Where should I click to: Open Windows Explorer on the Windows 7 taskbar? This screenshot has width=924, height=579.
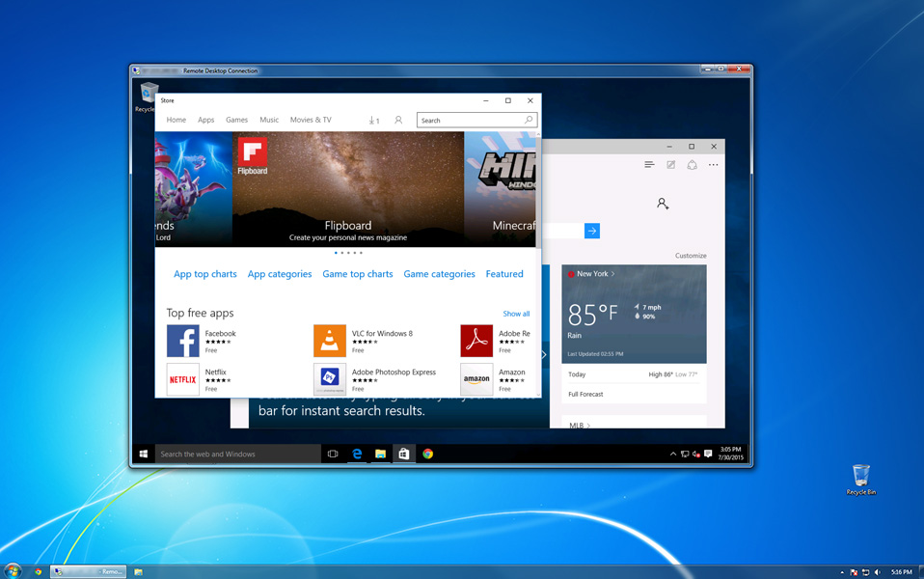(138, 572)
